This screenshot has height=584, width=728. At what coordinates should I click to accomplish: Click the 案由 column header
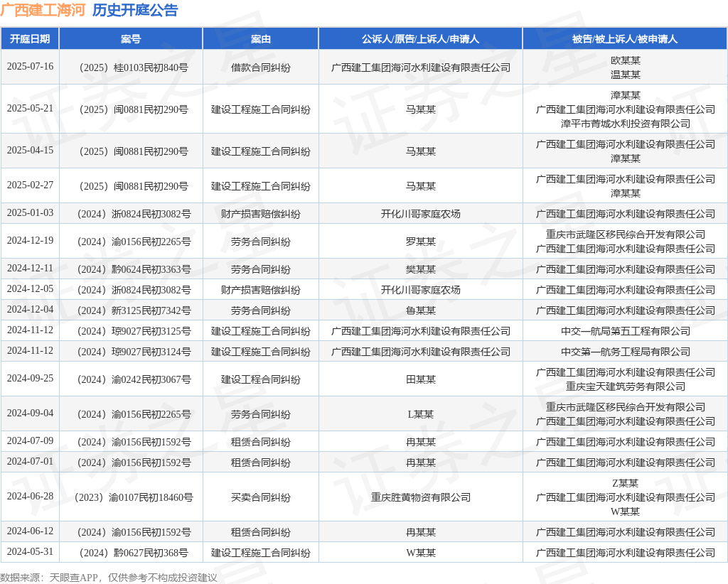pos(260,39)
